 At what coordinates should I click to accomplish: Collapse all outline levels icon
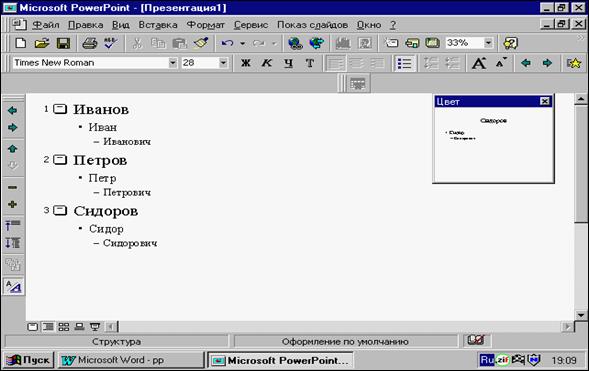pyautogui.click(x=12, y=225)
